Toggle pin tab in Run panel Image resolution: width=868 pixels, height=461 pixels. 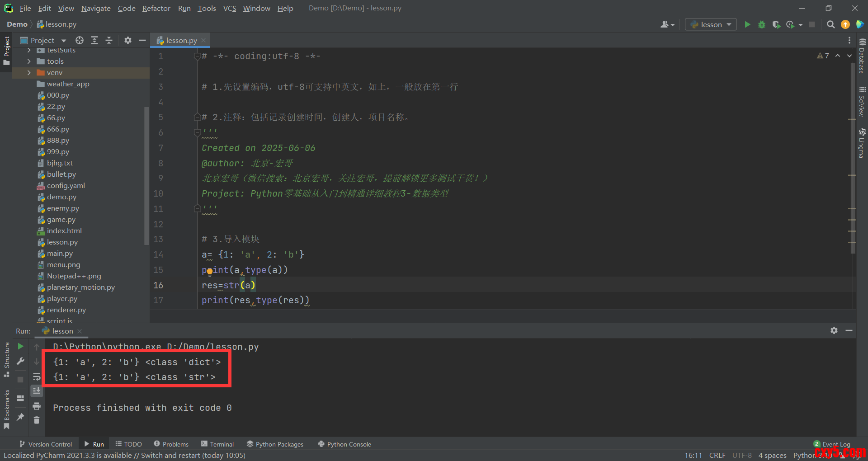pos(20,417)
